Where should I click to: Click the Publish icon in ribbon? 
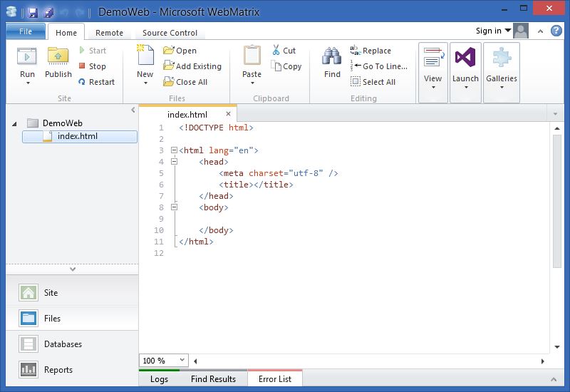(x=58, y=57)
